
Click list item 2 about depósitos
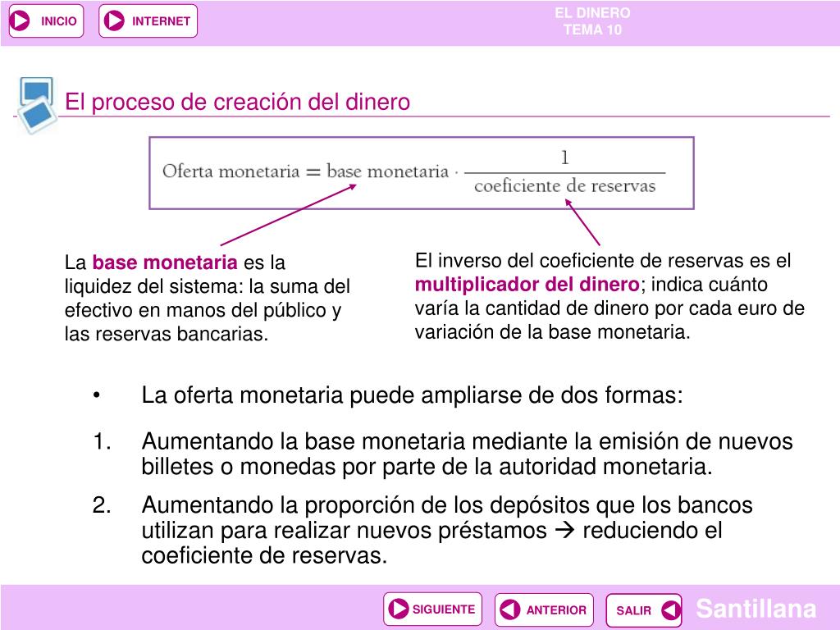tap(422, 530)
